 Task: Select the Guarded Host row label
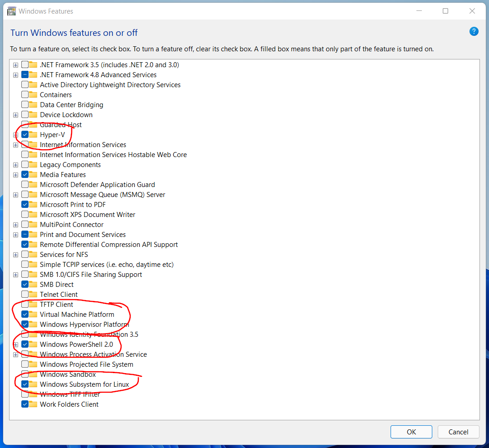coord(61,125)
